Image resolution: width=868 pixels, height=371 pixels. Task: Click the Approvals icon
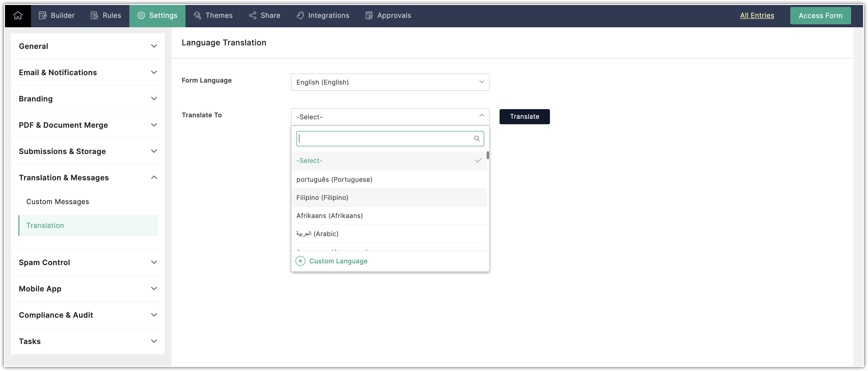(369, 15)
